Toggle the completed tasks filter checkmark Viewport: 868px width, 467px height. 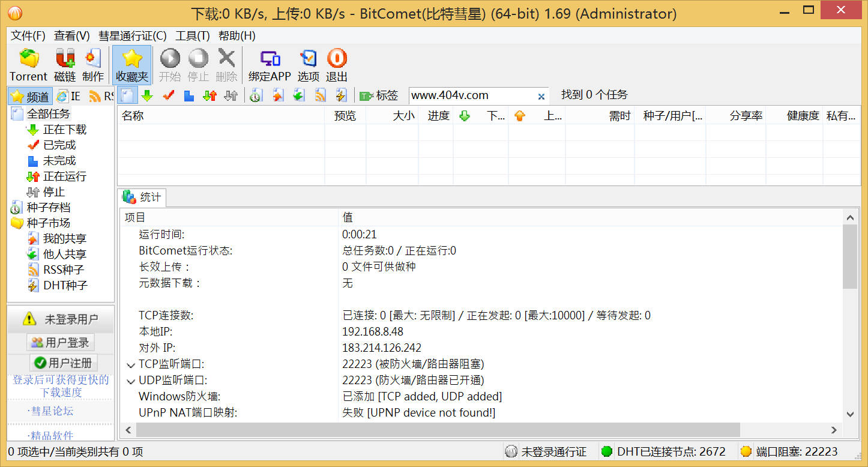click(x=169, y=95)
